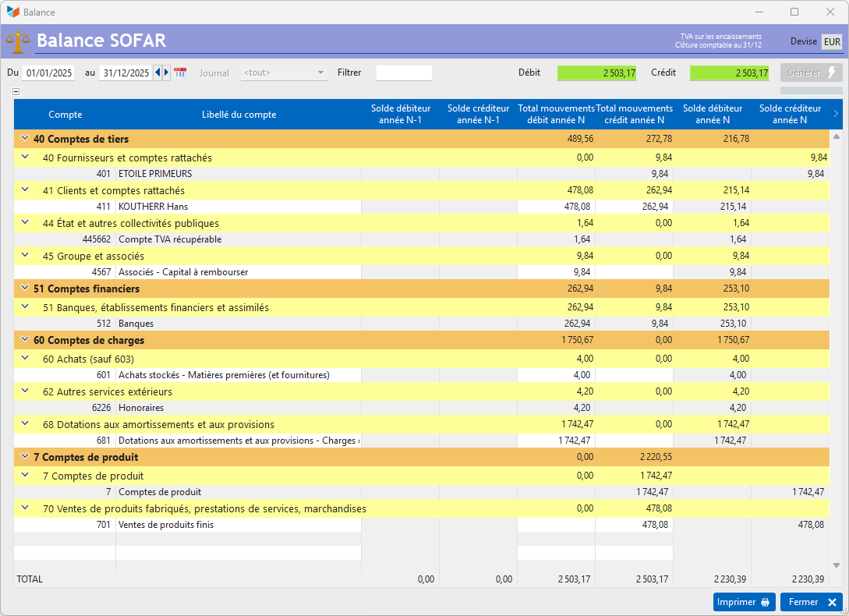Sort by the Compte column header
The width and height of the screenshot is (849, 616).
[x=65, y=115]
